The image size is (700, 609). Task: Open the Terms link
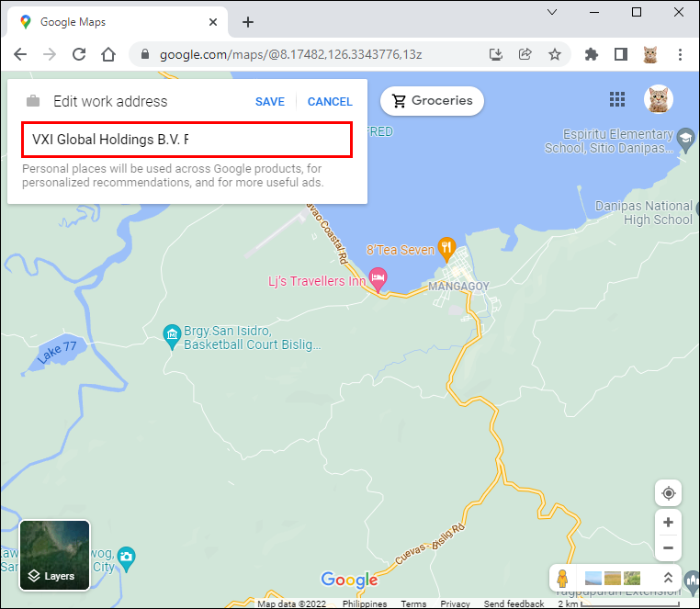coord(413,603)
